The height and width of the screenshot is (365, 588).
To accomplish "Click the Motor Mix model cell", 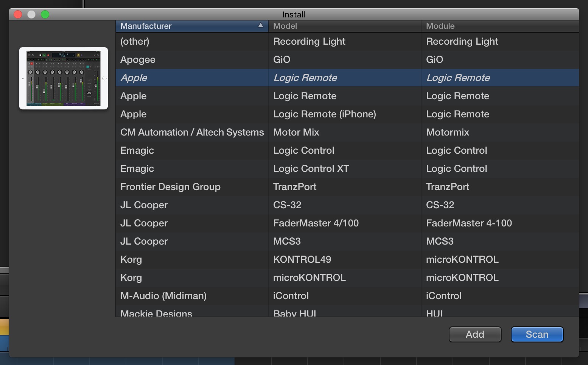I will click(296, 132).
